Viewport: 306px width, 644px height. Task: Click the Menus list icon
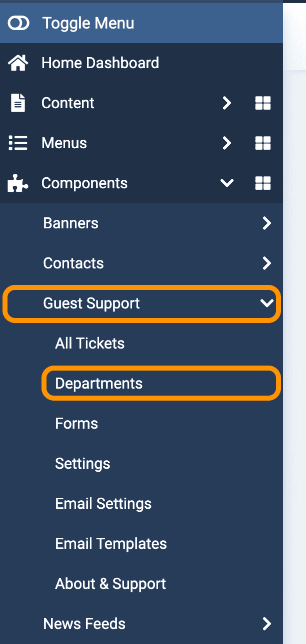18,143
